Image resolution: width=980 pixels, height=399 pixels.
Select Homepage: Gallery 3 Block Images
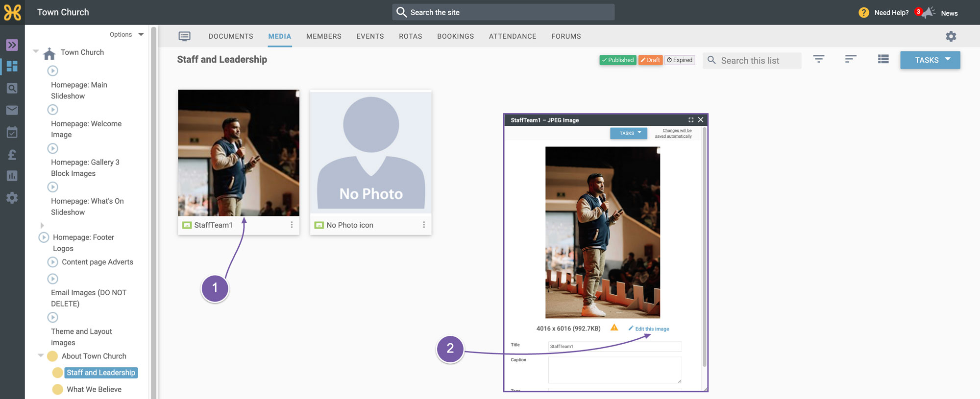coord(85,168)
